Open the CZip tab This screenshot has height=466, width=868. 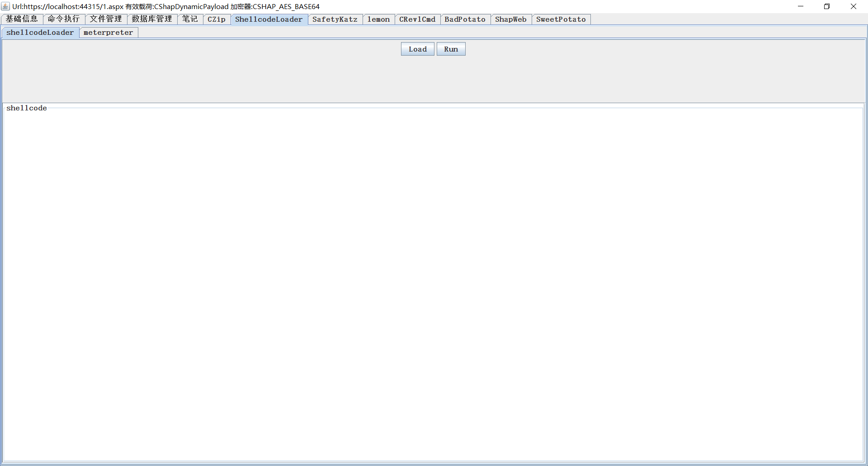[x=217, y=19]
